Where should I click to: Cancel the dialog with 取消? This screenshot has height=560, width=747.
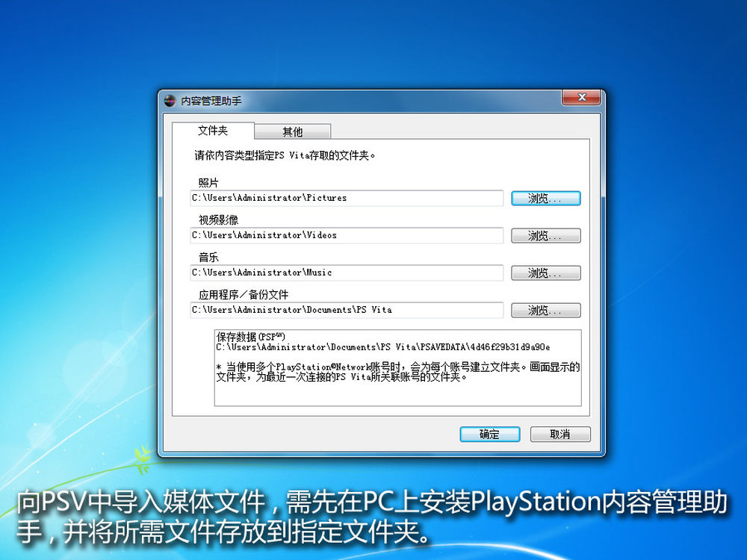point(560,435)
